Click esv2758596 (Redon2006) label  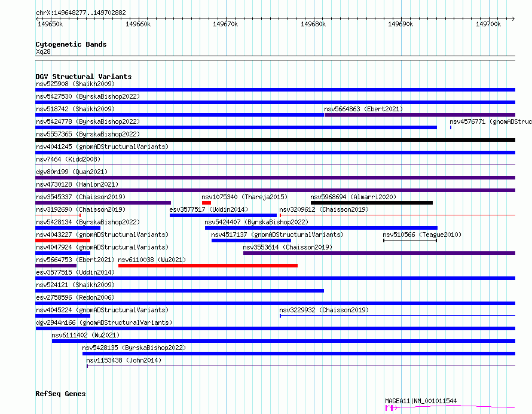[75, 297]
